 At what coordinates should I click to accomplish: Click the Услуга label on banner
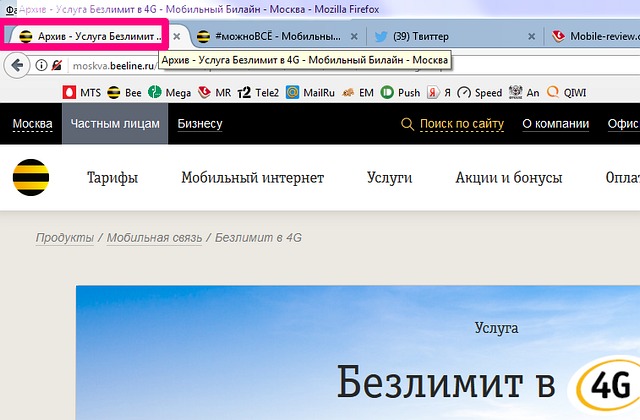click(496, 328)
